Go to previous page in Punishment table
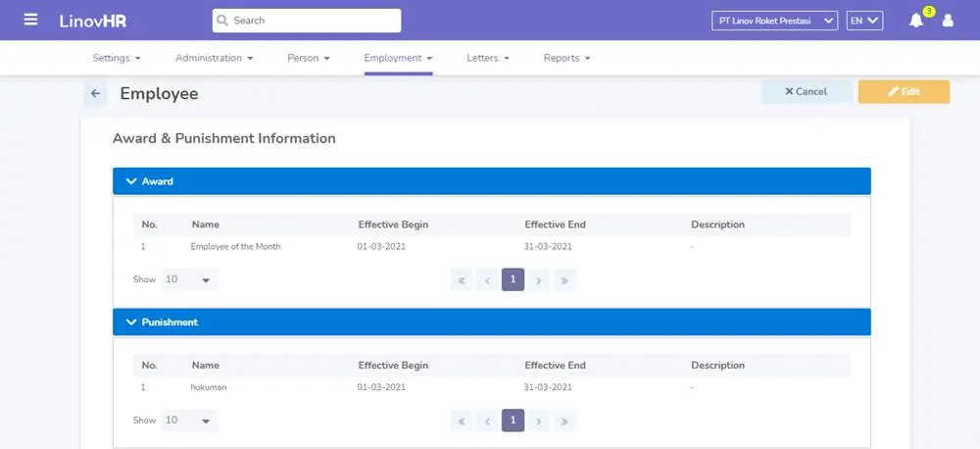The width and height of the screenshot is (980, 449). [x=487, y=421]
